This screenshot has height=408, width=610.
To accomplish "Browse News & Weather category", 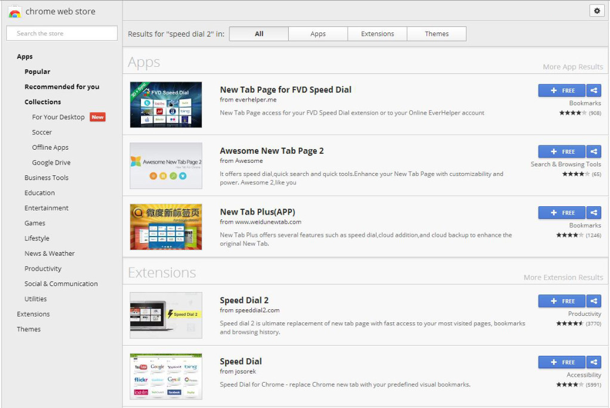I will tap(49, 254).
